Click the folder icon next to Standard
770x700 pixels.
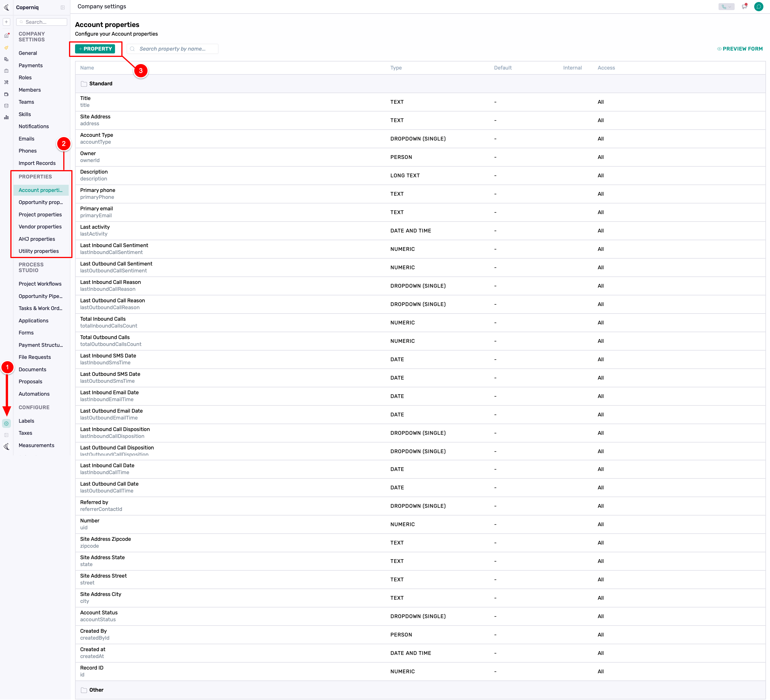(x=84, y=84)
